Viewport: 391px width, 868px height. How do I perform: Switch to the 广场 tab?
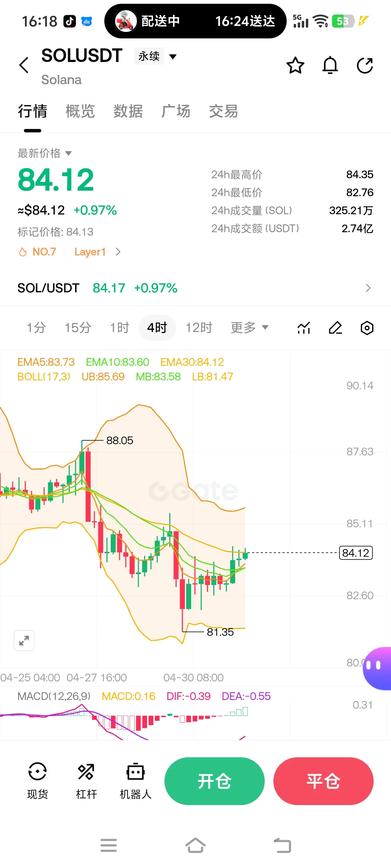175,112
